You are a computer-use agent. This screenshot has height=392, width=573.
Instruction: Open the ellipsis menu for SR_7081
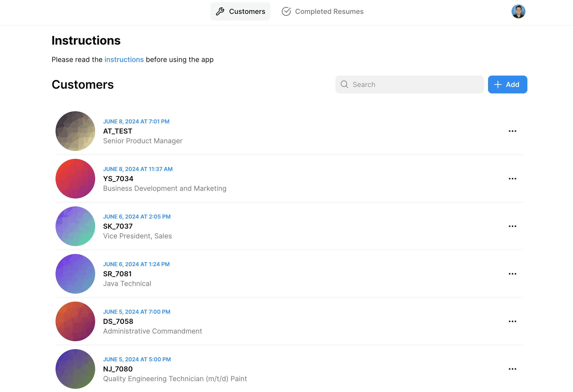pyautogui.click(x=512, y=274)
